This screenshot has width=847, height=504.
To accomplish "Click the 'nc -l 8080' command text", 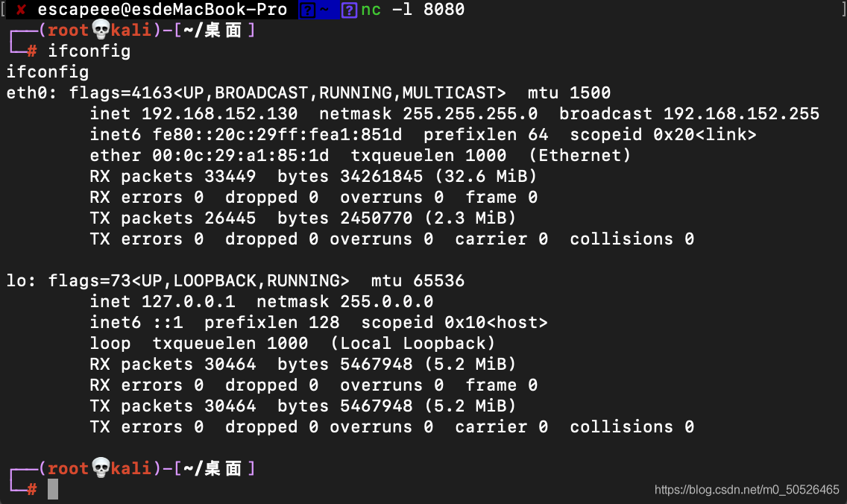I will (x=413, y=9).
